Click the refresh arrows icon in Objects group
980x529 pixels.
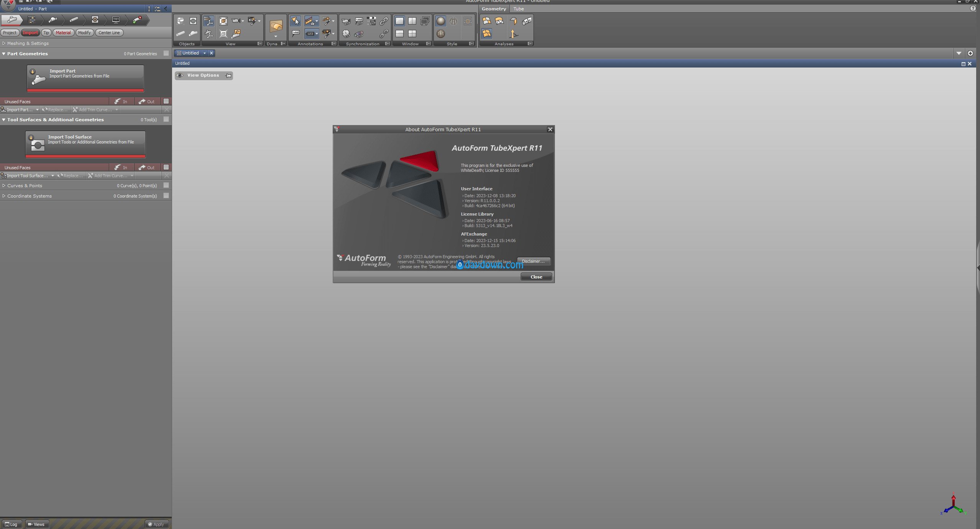[x=193, y=21]
